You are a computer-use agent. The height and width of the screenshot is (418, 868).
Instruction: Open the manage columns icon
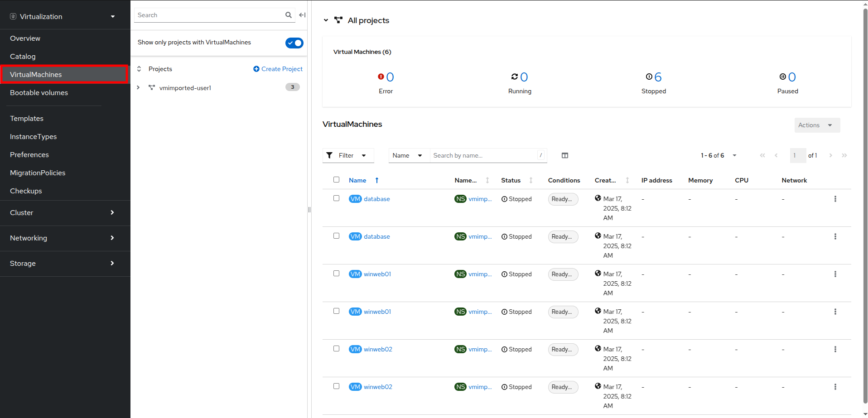[564, 155]
